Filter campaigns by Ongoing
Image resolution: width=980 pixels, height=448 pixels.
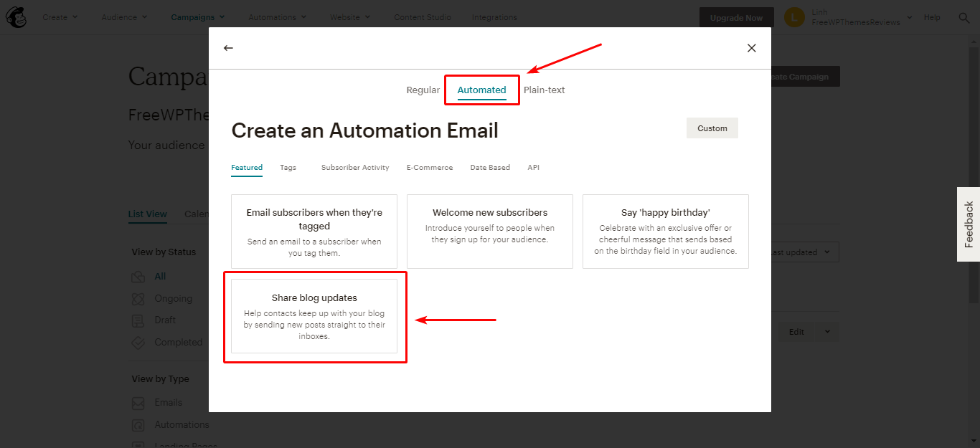174,299
